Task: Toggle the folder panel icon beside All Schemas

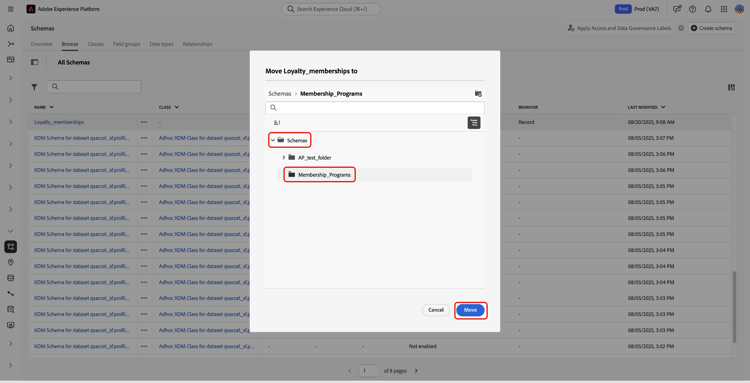Action: [x=34, y=62]
